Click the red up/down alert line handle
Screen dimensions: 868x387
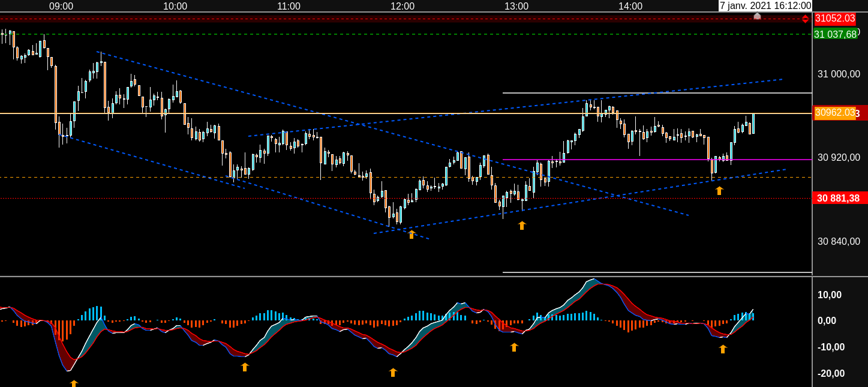coord(805,19)
